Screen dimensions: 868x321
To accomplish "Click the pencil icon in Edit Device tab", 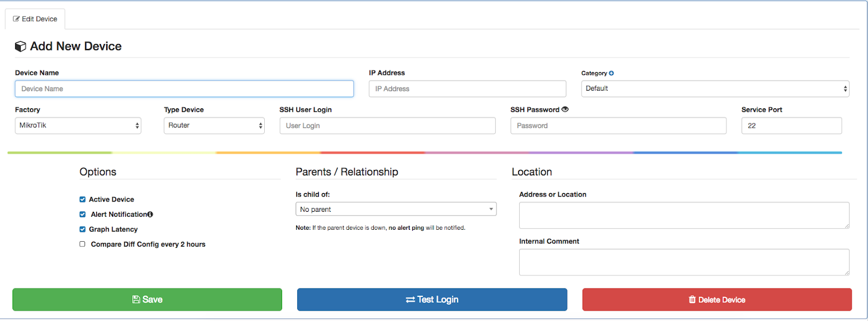I will (16, 19).
